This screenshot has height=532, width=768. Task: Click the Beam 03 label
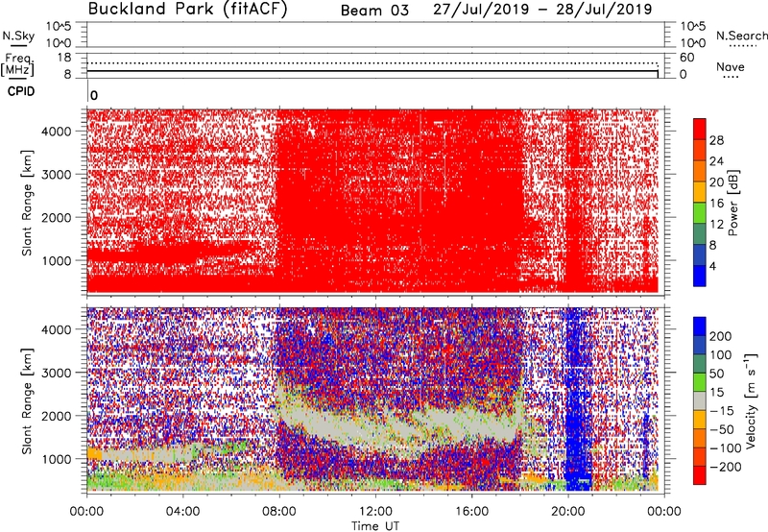tap(374, 11)
